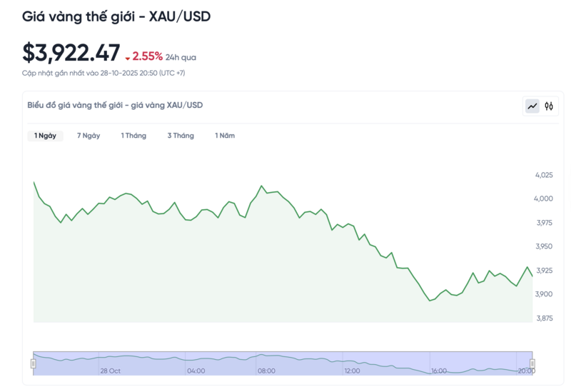Viewport: 571px width, 392px height.
Task: Switch to the 1 Tháng range
Action: tap(133, 136)
